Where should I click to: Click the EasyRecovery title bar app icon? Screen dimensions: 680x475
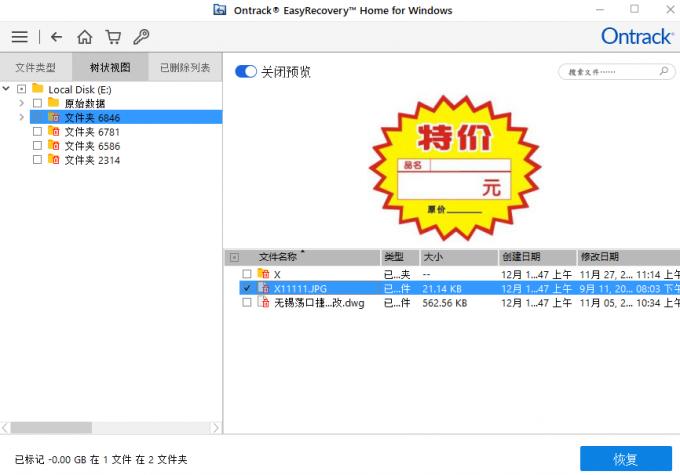(x=220, y=10)
